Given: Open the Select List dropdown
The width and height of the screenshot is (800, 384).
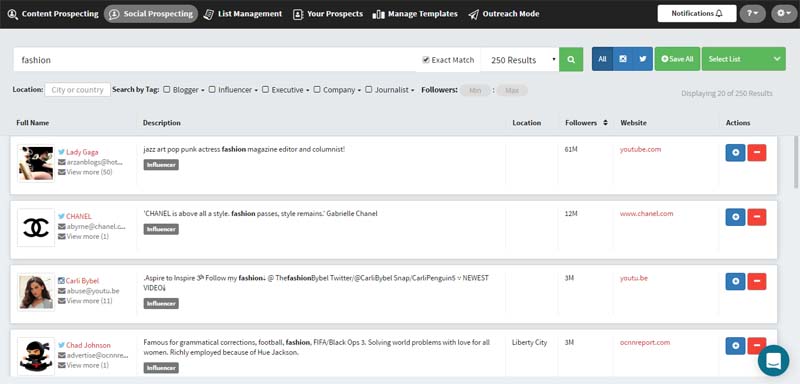Looking at the screenshot, I should (743, 59).
